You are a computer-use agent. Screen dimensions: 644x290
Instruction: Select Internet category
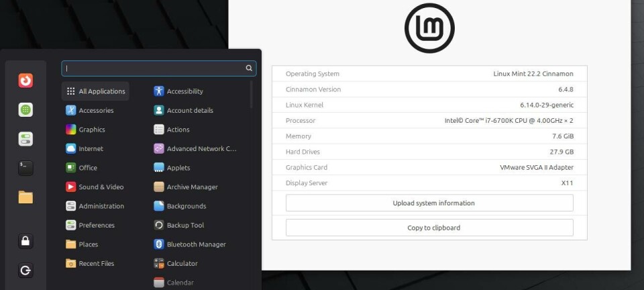[x=85, y=149]
